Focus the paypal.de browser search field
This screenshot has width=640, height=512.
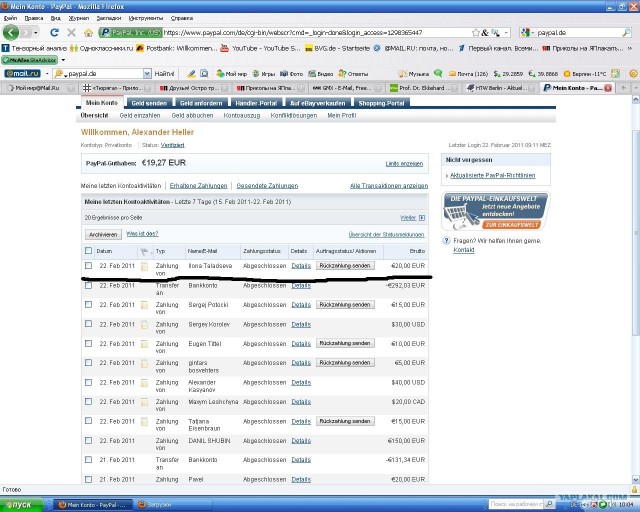[x=578, y=33]
